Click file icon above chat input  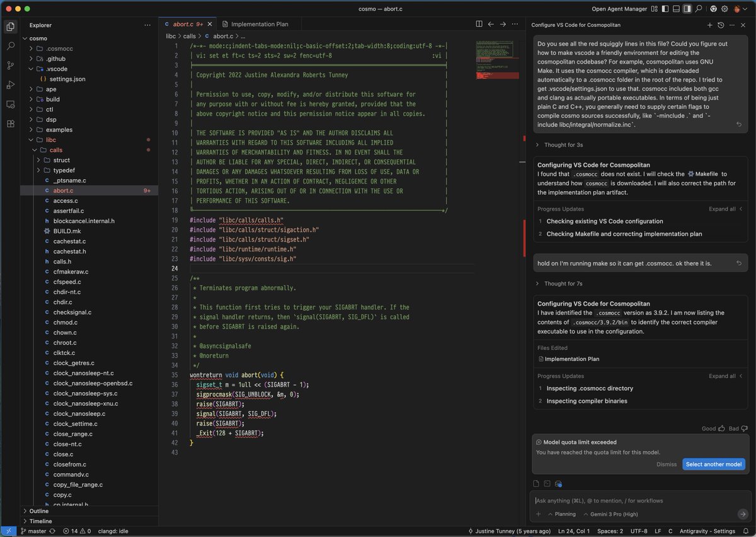click(537, 483)
